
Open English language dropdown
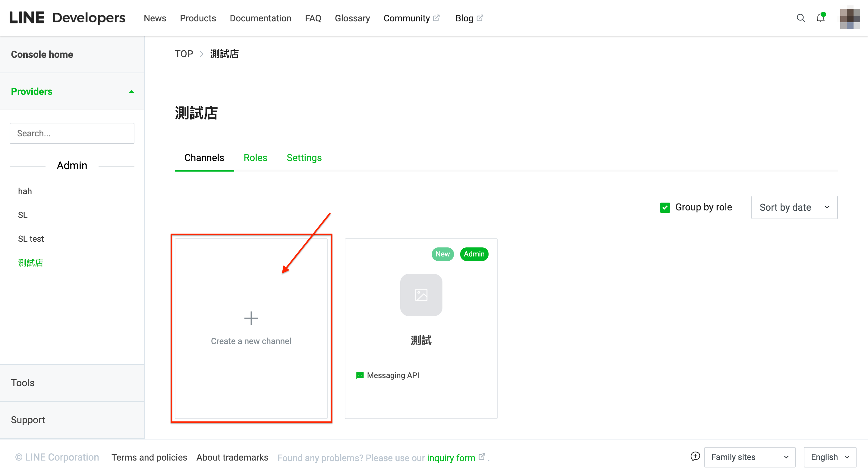(829, 457)
